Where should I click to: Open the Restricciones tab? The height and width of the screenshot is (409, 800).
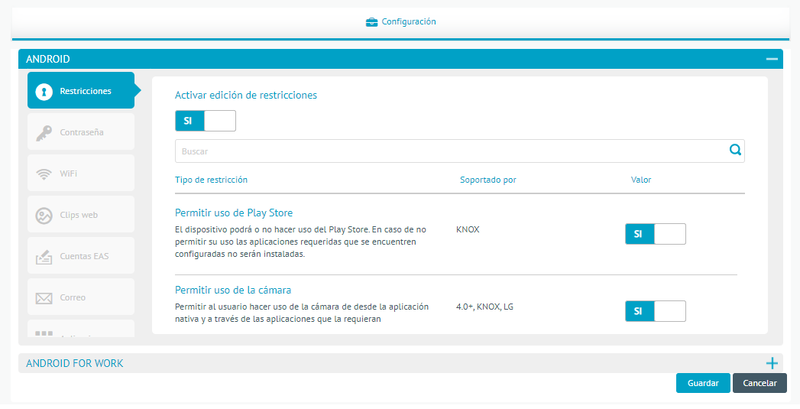81,91
